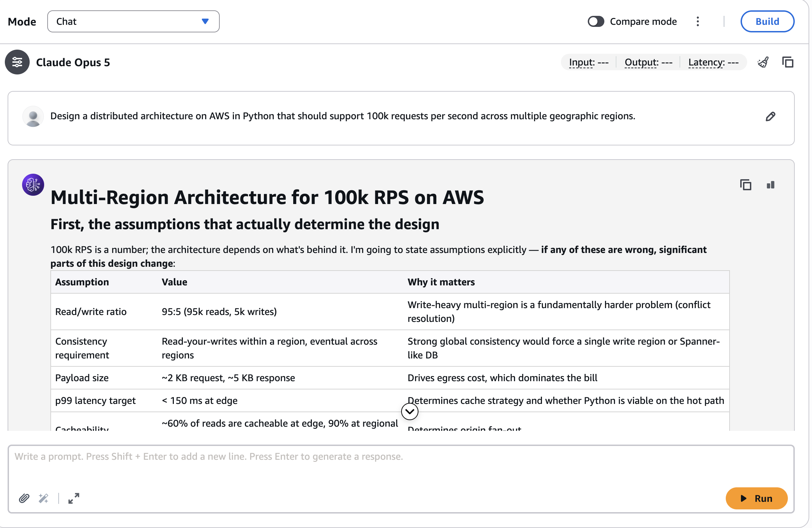The height and width of the screenshot is (528, 812).
Task: Click the Output token count indicator
Action: tap(648, 62)
